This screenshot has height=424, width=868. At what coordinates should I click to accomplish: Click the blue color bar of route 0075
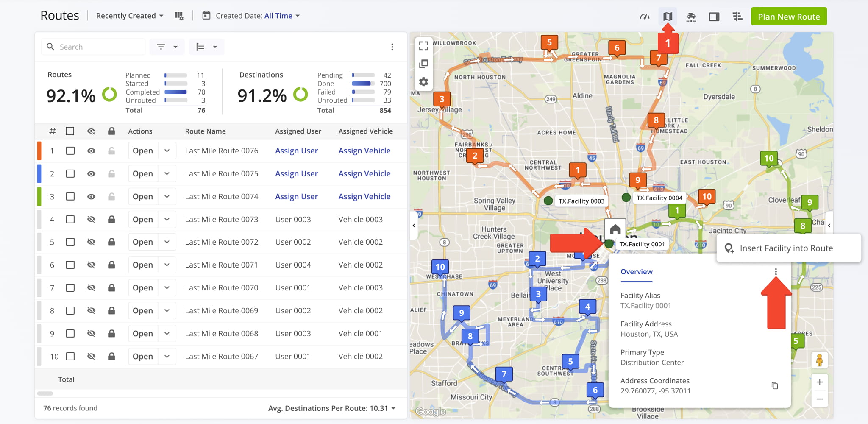(39, 173)
